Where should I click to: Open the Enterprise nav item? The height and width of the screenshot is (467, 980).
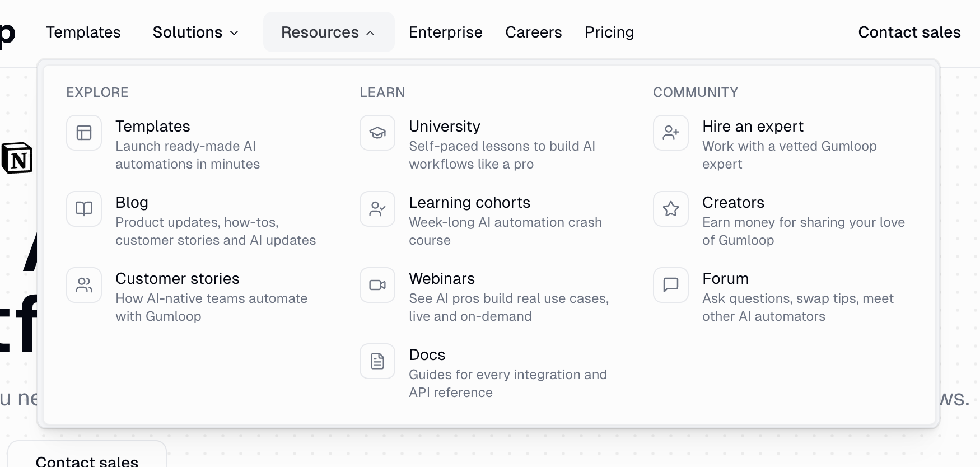(445, 32)
